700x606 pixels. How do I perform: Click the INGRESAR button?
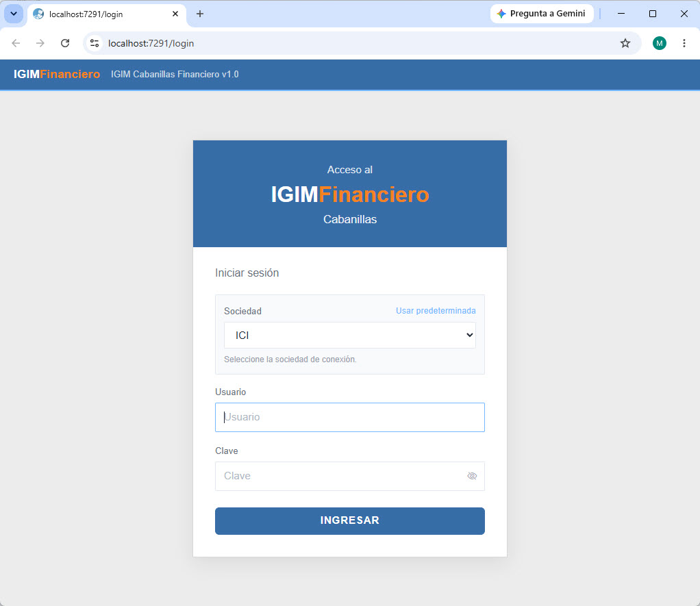(x=349, y=521)
